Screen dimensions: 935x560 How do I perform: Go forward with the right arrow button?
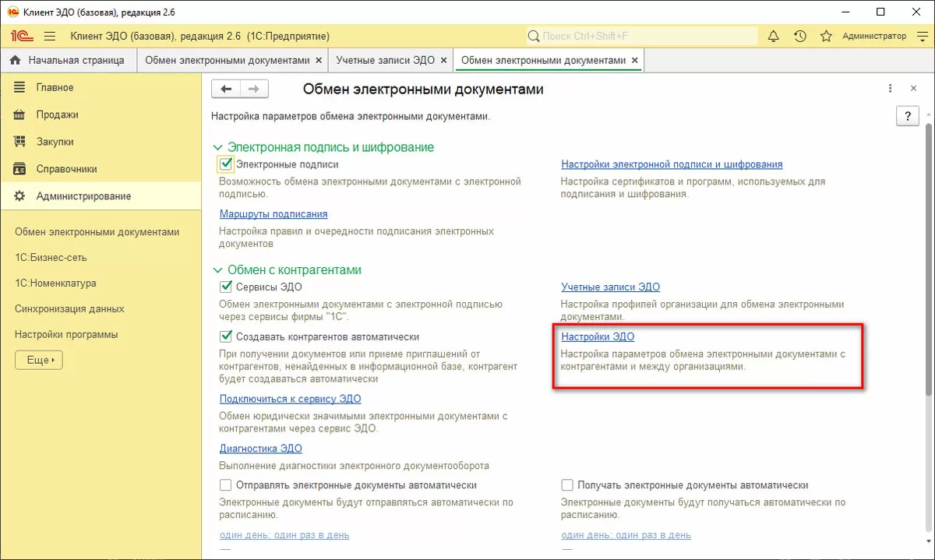click(x=254, y=89)
